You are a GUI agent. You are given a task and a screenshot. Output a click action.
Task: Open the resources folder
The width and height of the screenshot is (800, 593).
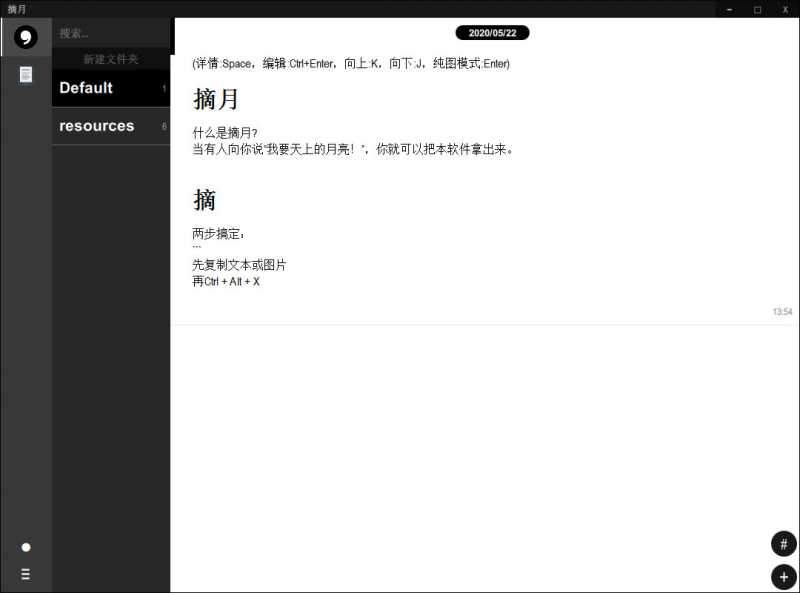click(96, 125)
